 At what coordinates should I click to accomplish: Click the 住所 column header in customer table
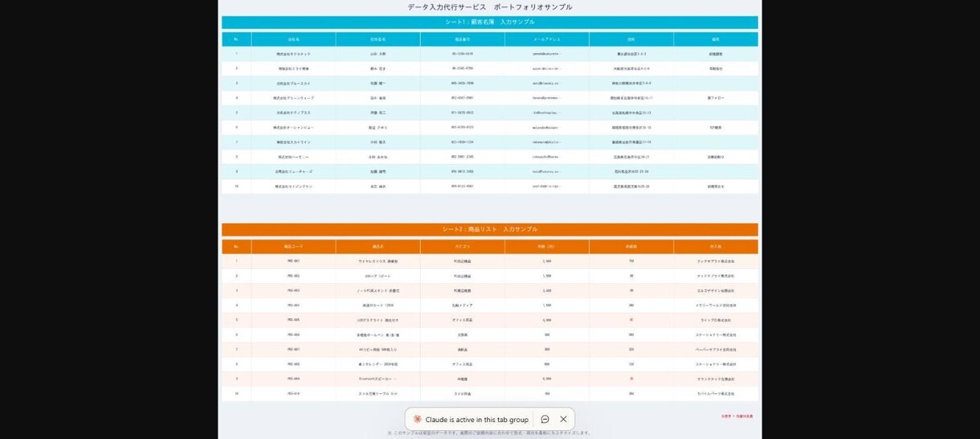click(631, 39)
